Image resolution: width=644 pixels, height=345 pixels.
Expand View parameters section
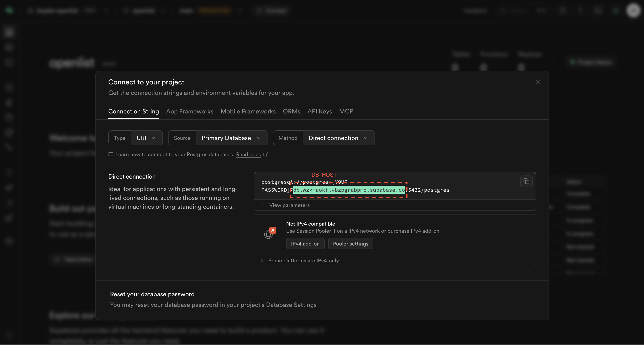tap(289, 205)
